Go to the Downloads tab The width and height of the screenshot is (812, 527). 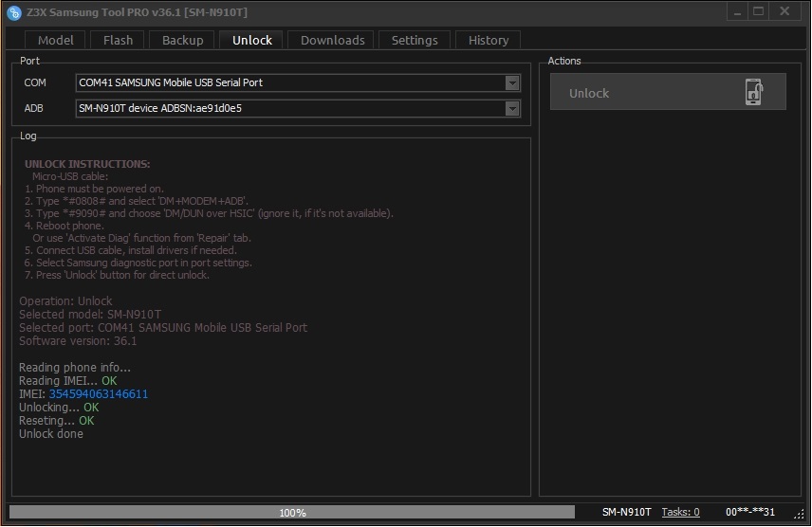(x=332, y=40)
